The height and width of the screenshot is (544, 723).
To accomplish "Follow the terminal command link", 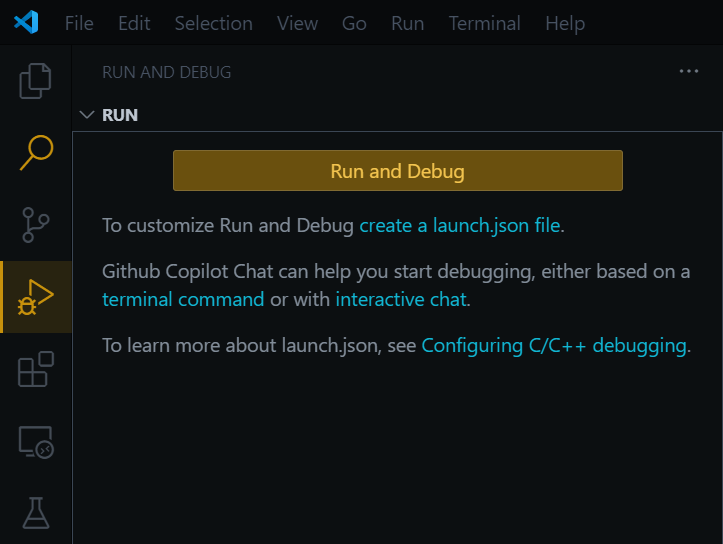I will [x=183, y=299].
